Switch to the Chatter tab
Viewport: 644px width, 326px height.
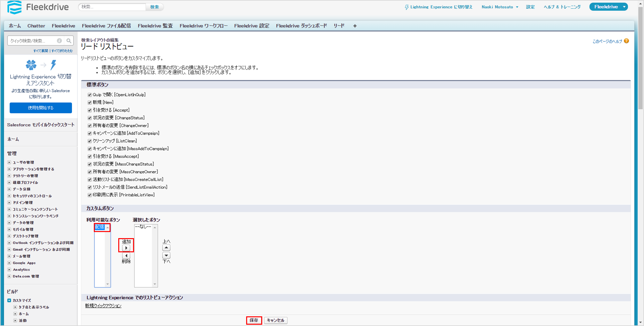click(36, 26)
